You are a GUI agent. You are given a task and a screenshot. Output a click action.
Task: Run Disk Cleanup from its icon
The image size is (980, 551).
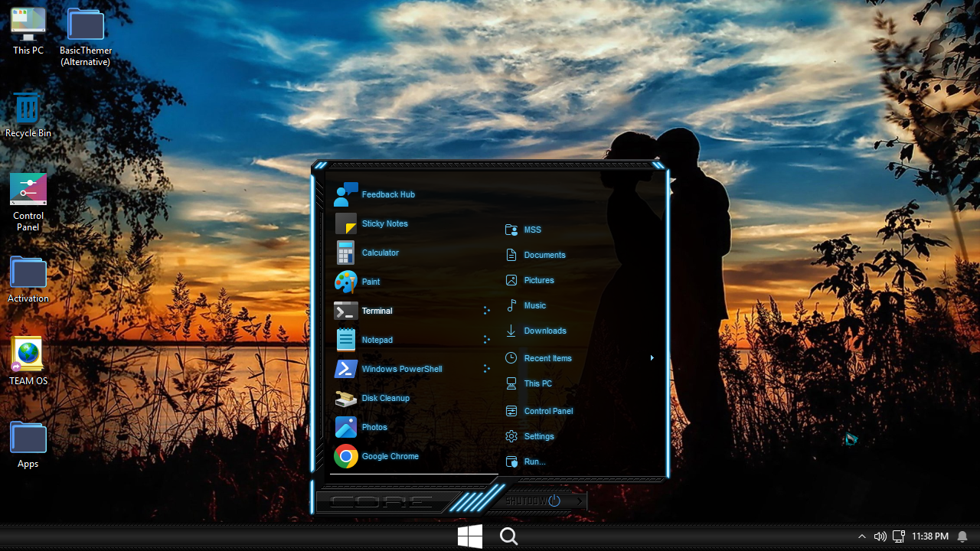click(x=346, y=398)
